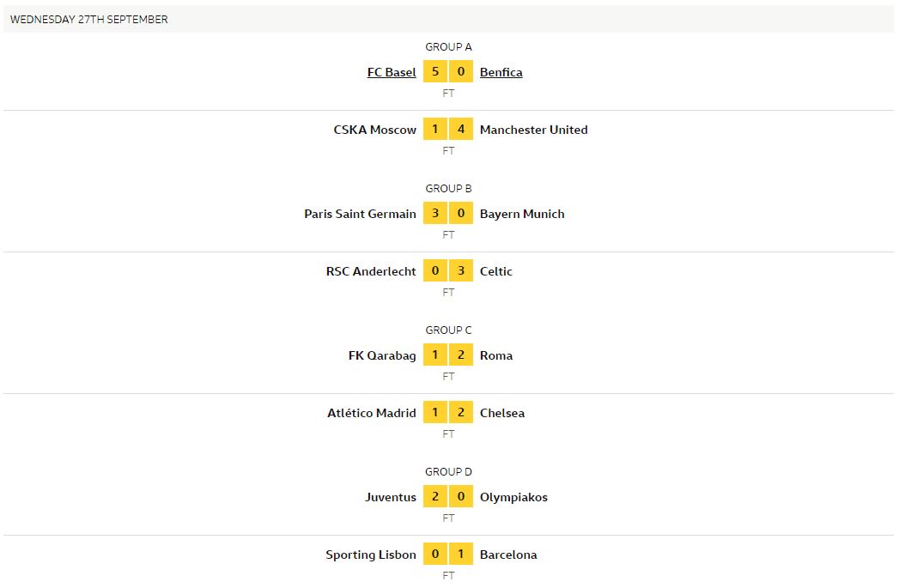The height and width of the screenshot is (588, 899).
Task: Open RSC Anderlecht team name
Action: tap(371, 271)
